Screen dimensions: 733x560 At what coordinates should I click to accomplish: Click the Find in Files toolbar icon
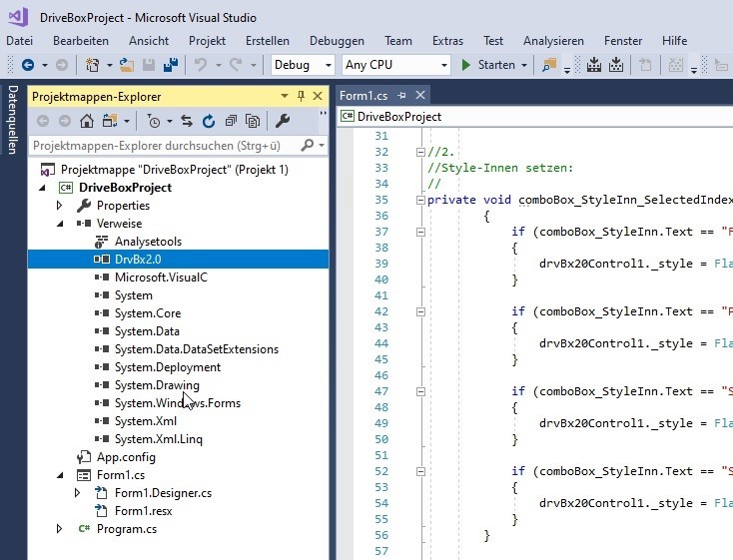pyautogui.click(x=549, y=65)
